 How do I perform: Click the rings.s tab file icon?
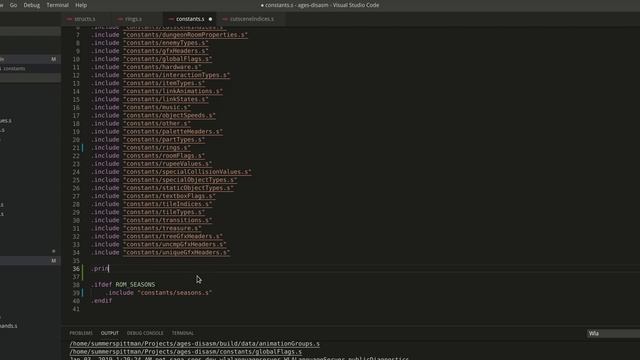click(x=120, y=19)
